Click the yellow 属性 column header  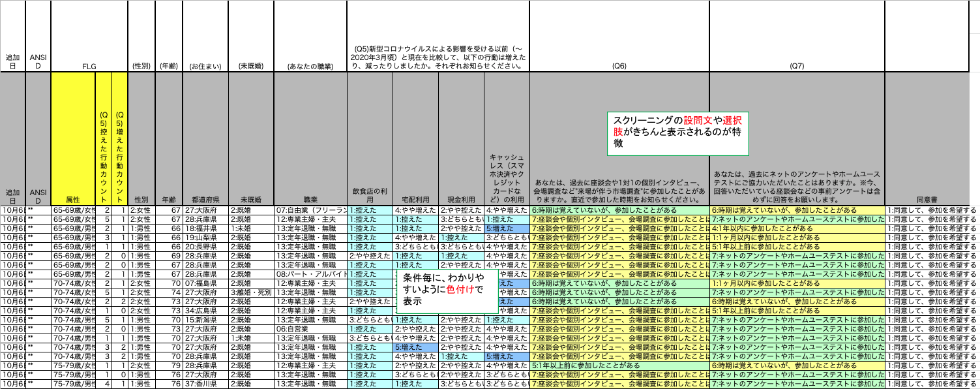(74, 198)
